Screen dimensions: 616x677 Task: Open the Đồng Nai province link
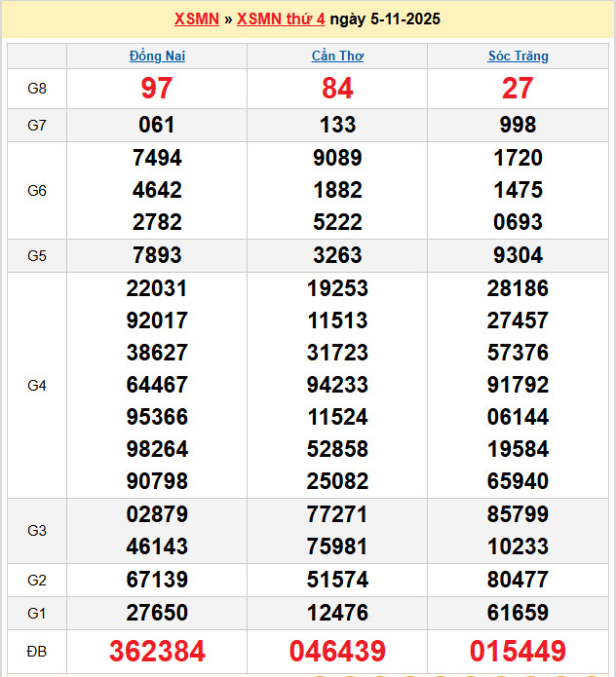click(x=157, y=56)
